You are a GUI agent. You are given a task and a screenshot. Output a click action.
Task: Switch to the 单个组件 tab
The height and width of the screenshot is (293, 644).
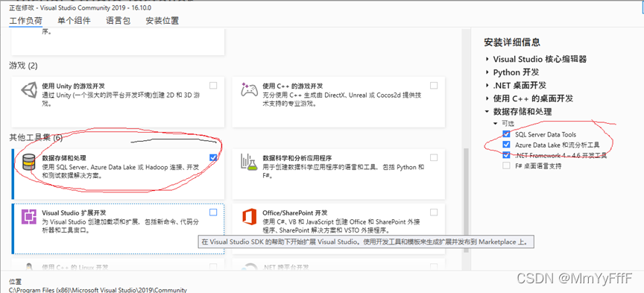point(74,21)
